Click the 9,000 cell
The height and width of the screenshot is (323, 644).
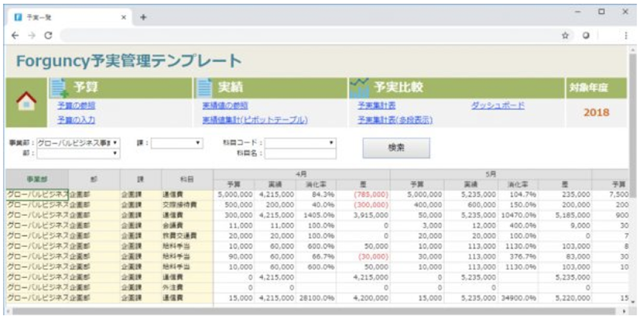[x=565, y=225]
